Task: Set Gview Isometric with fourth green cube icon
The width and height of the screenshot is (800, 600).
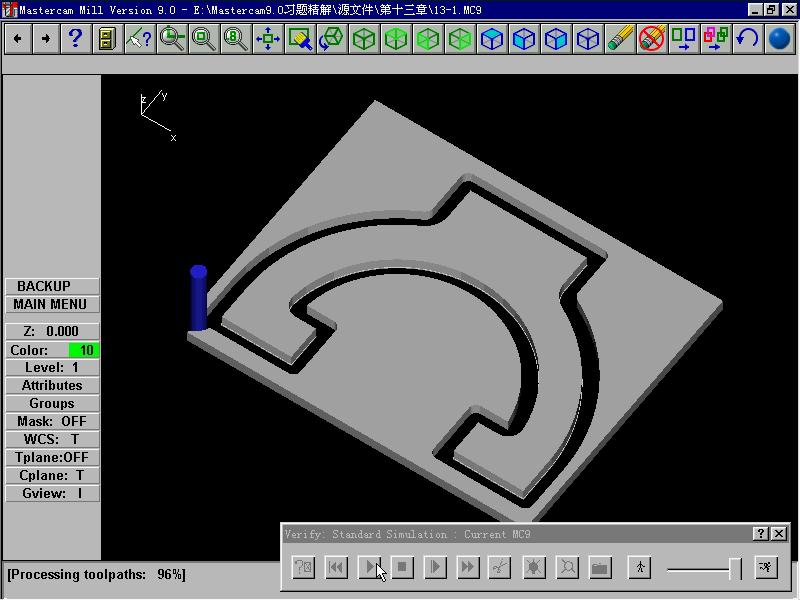Action: (x=460, y=38)
